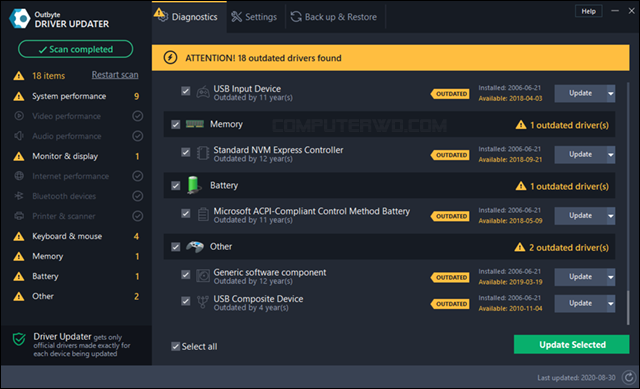Click the green Battery category icon

(194, 185)
